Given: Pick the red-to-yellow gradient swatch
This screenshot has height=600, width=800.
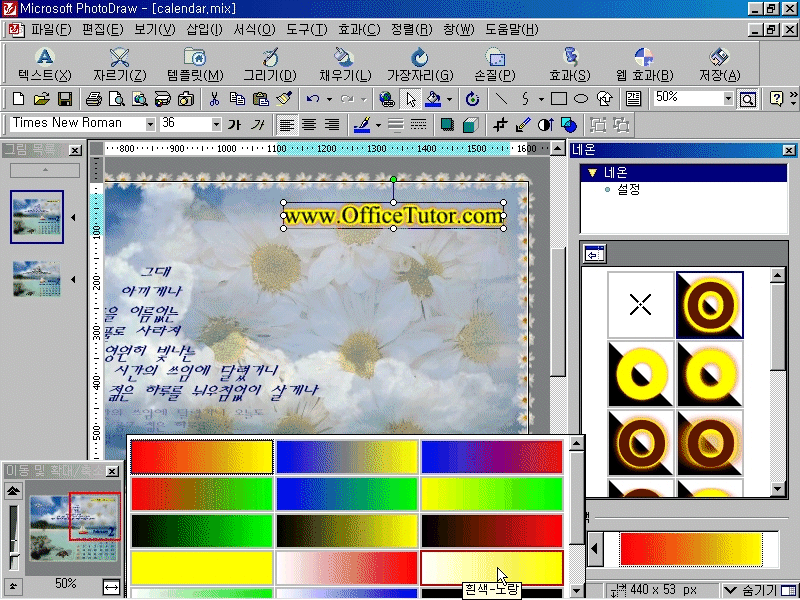Looking at the screenshot, I should point(202,457).
